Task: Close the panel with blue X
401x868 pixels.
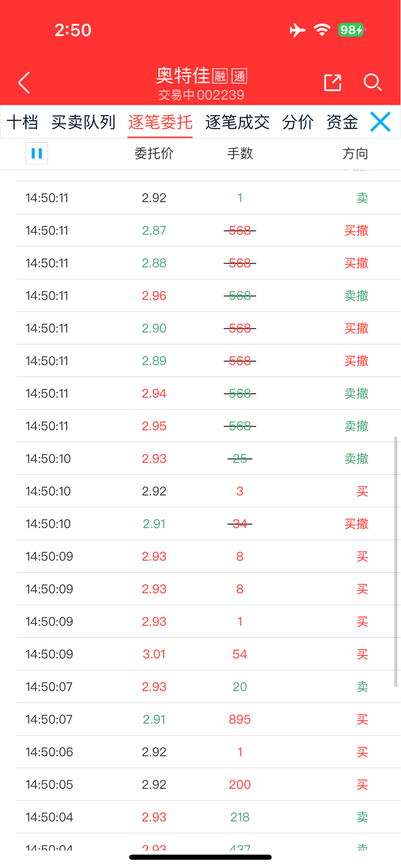Action: pyautogui.click(x=380, y=122)
